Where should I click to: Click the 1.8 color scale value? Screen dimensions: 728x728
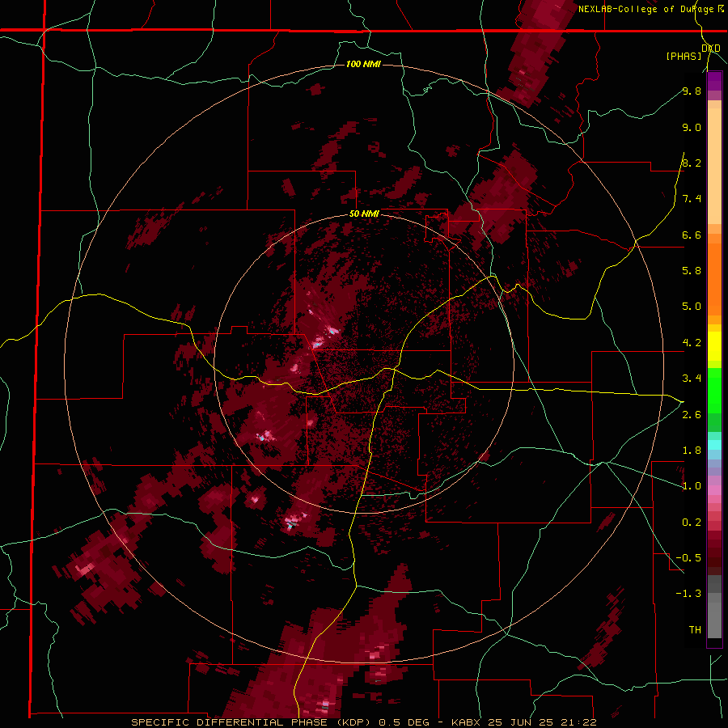click(692, 450)
